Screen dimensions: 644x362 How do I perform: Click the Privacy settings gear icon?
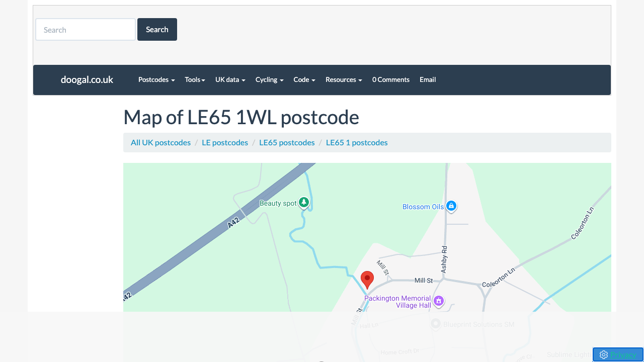tap(604, 355)
